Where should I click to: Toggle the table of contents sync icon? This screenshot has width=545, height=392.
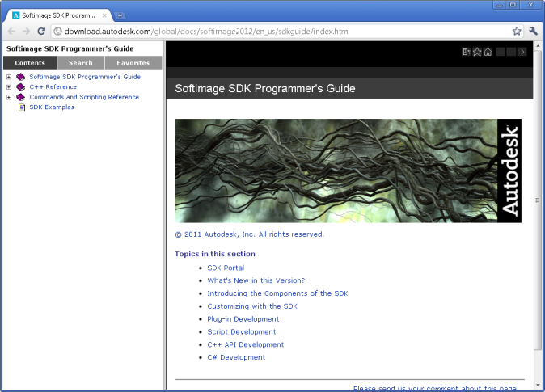[x=467, y=52]
